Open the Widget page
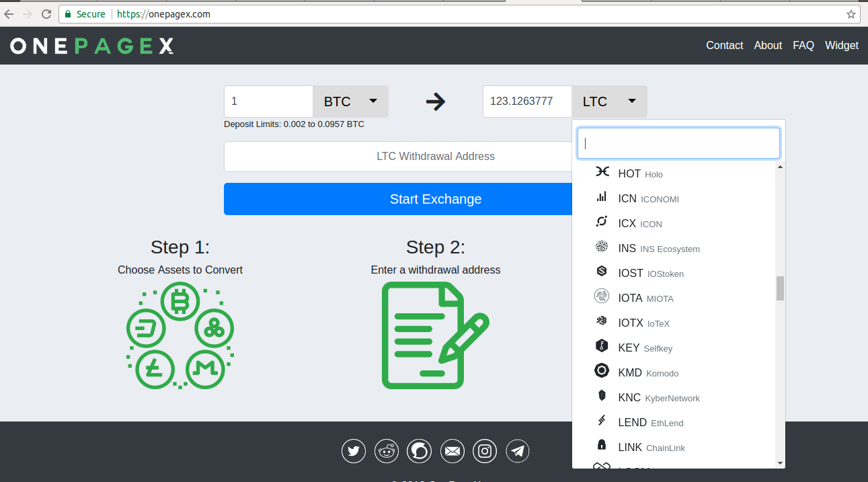The height and width of the screenshot is (482, 868). 842,45
